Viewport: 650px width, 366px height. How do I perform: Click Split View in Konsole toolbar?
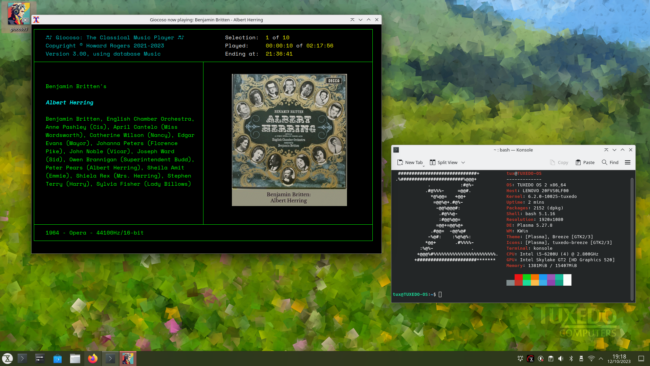coord(444,162)
